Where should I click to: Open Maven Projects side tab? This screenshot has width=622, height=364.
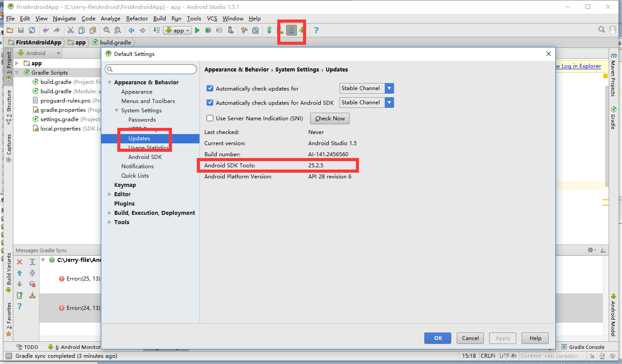(613, 75)
